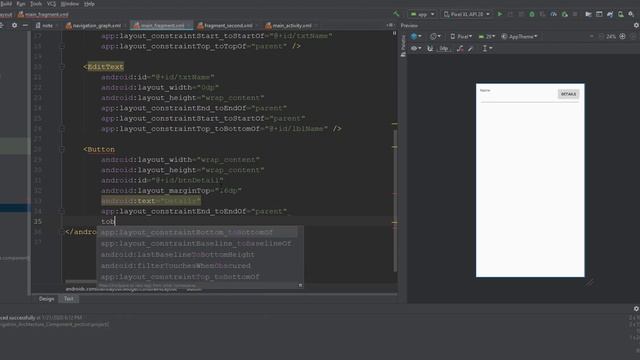This screenshot has height=360, width=640.
Task: Click the Make Project hammer icon
Action: pyautogui.click(x=396, y=14)
